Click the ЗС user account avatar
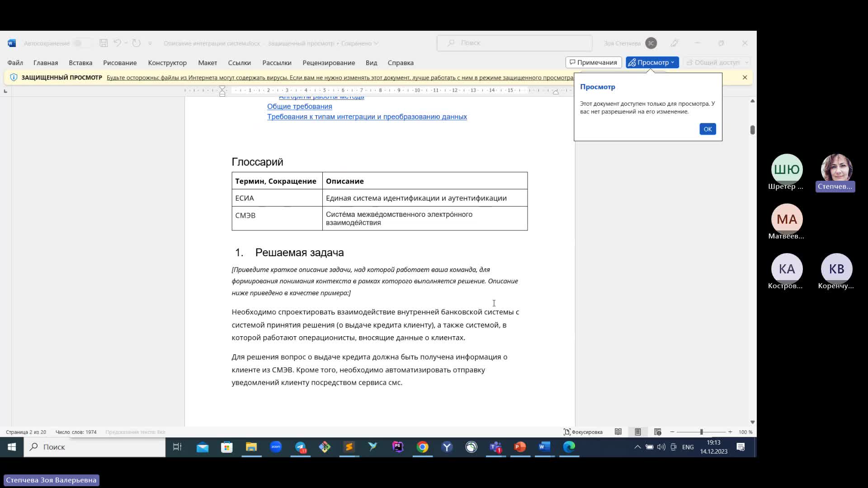This screenshot has height=488, width=868. tap(651, 43)
